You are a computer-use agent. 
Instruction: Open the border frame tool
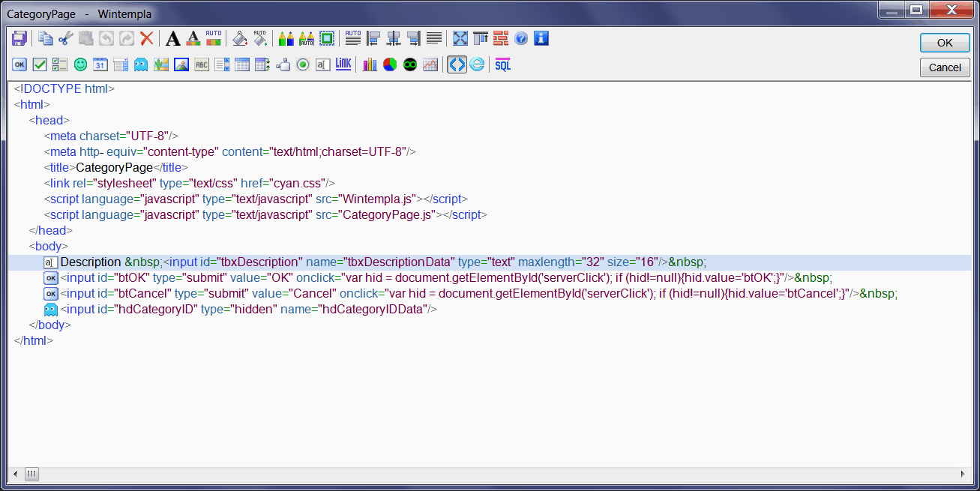[x=327, y=38]
